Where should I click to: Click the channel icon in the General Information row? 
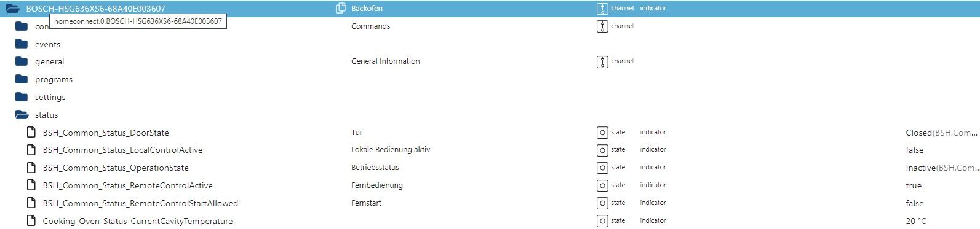pos(602,61)
